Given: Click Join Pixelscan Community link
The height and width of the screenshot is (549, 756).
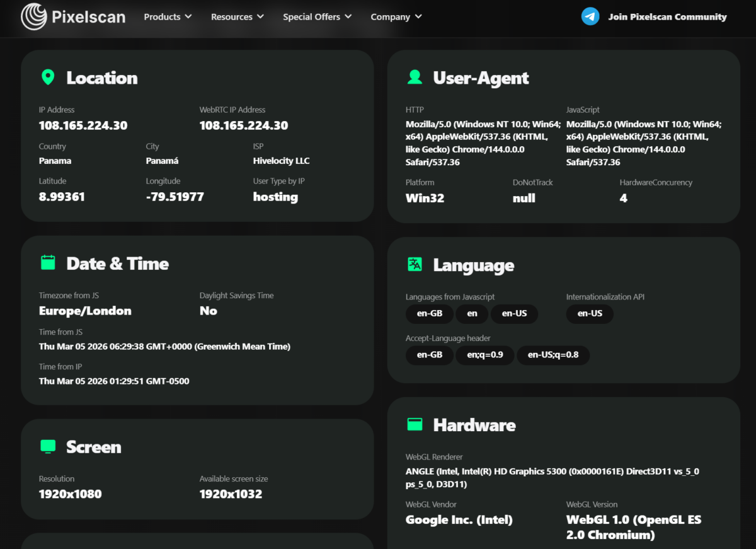Looking at the screenshot, I should click(x=667, y=17).
